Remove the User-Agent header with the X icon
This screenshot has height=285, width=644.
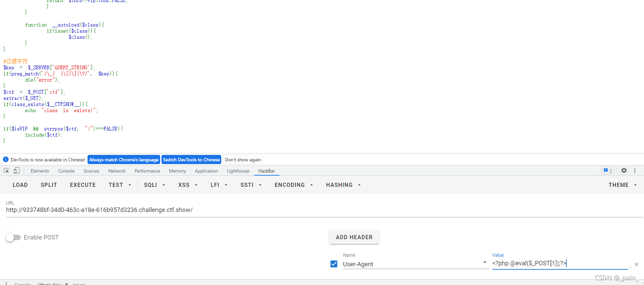click(636, 264)
